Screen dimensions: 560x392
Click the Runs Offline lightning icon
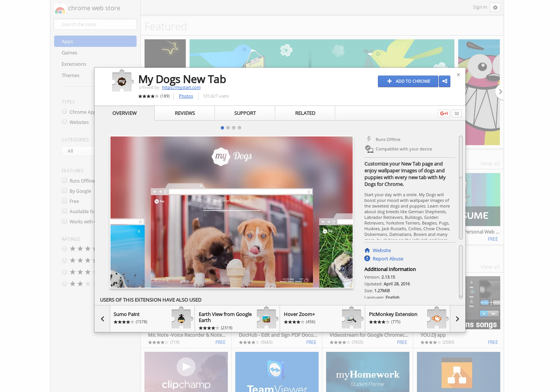coord(369,139)
